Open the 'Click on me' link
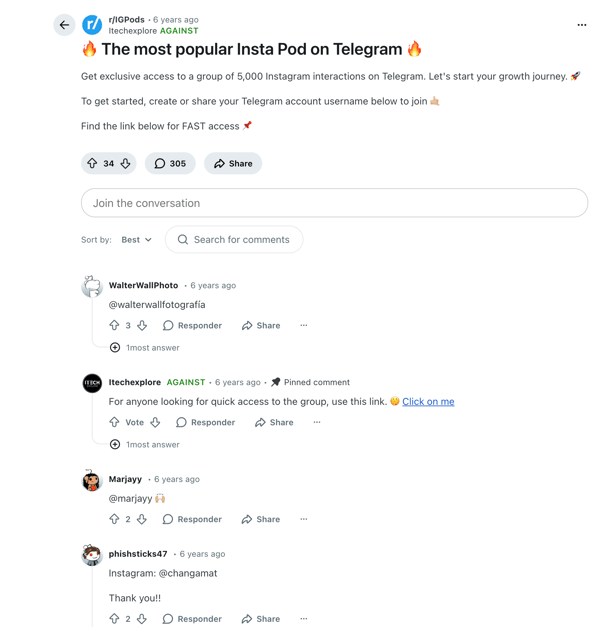Image resolution: width=600 pixels, height=627 pixels. click(428, 401)
